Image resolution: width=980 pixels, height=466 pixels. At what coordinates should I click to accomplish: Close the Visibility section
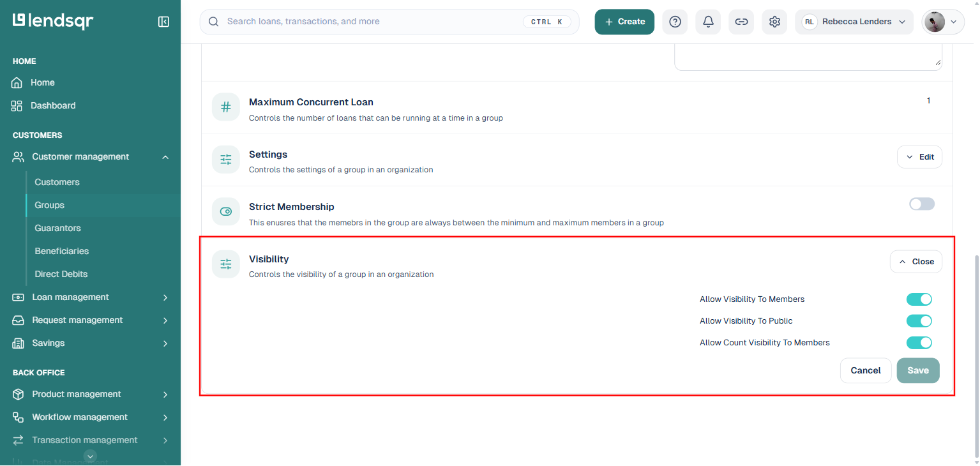click(916, 262)
